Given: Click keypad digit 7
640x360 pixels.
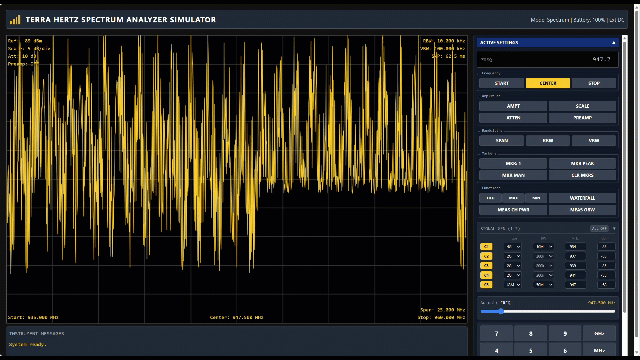Looking at the screenshot, I should (x=496, y=333).
